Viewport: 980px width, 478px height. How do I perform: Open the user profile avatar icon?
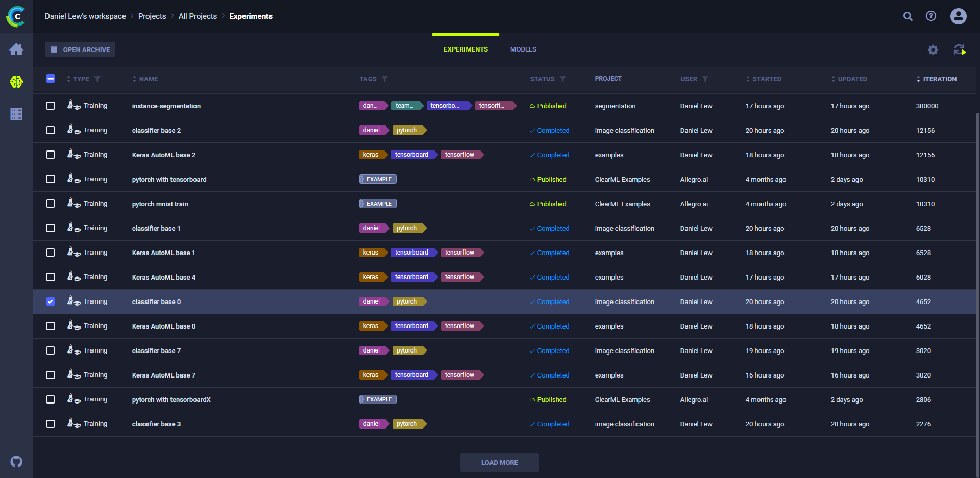point(958,16)
